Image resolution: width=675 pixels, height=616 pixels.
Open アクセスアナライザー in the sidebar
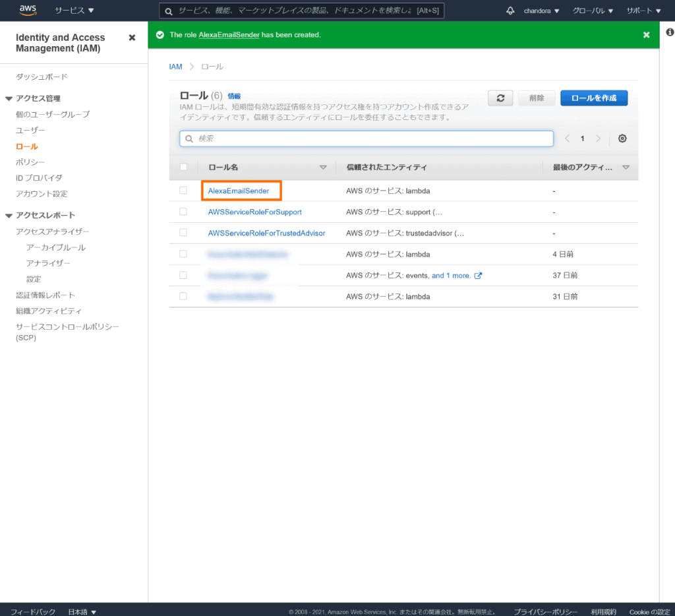[53, 231]
